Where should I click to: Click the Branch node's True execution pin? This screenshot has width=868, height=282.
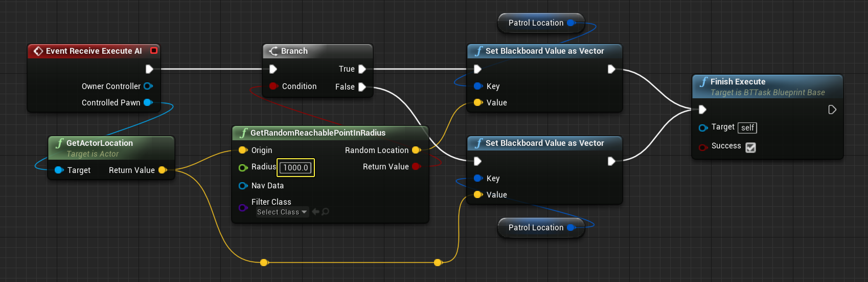pos(362,69)
